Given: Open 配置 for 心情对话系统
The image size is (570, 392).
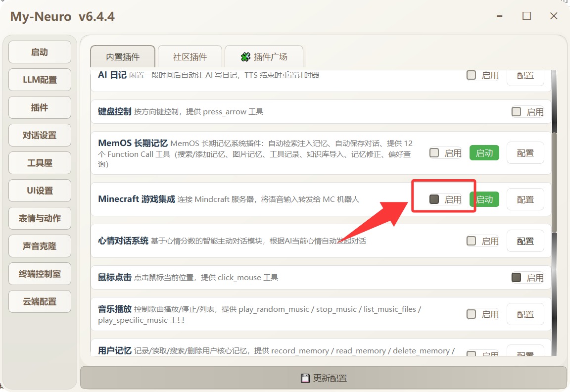Looking at the screenshot, I should [x=525, y=241].
